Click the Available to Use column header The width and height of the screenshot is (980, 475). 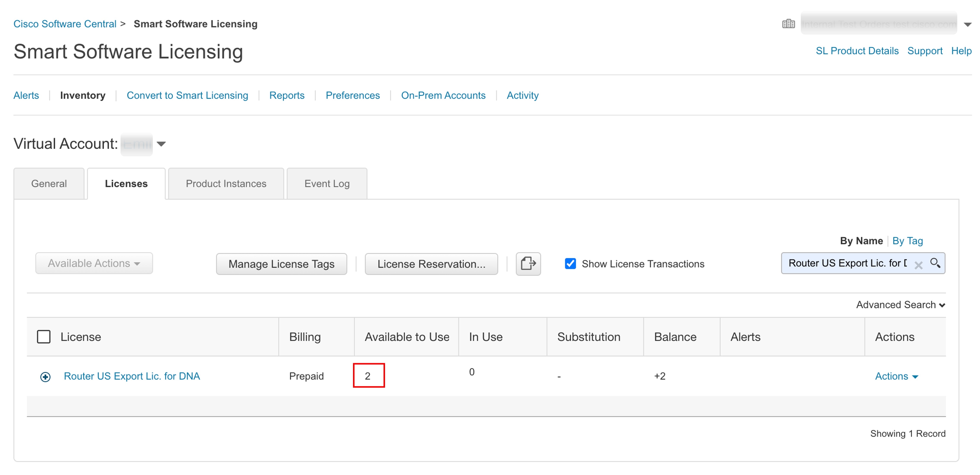click(407, 337)
